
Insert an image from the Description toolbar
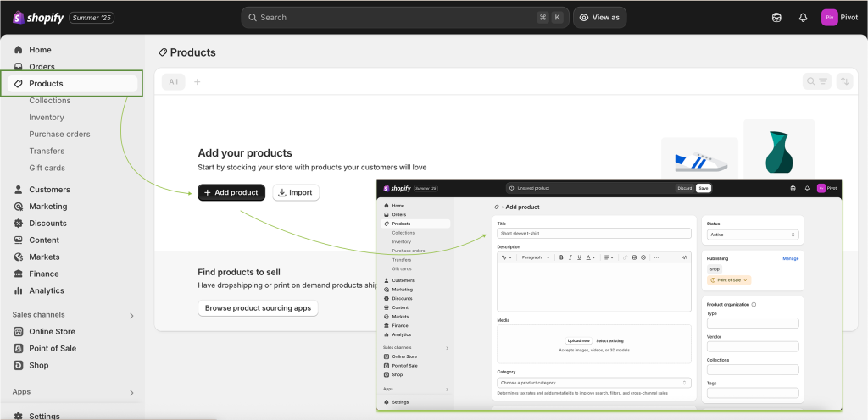tap(634, 257)
